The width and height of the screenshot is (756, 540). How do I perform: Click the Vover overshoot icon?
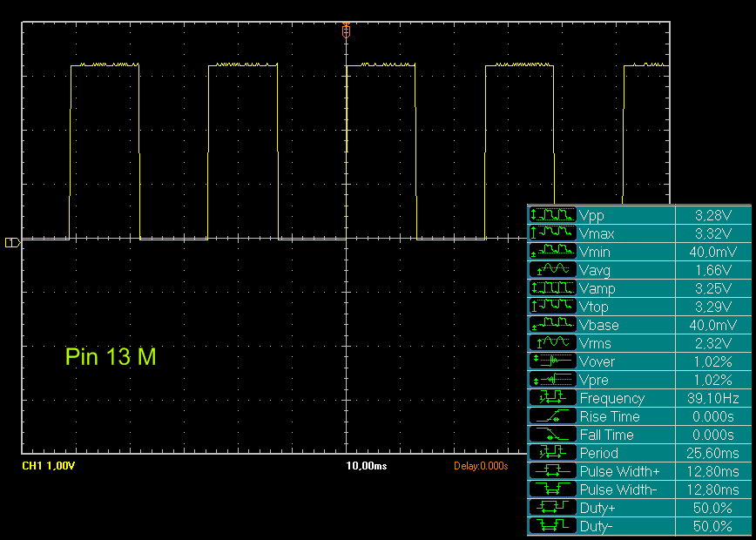tap(552, 361)
